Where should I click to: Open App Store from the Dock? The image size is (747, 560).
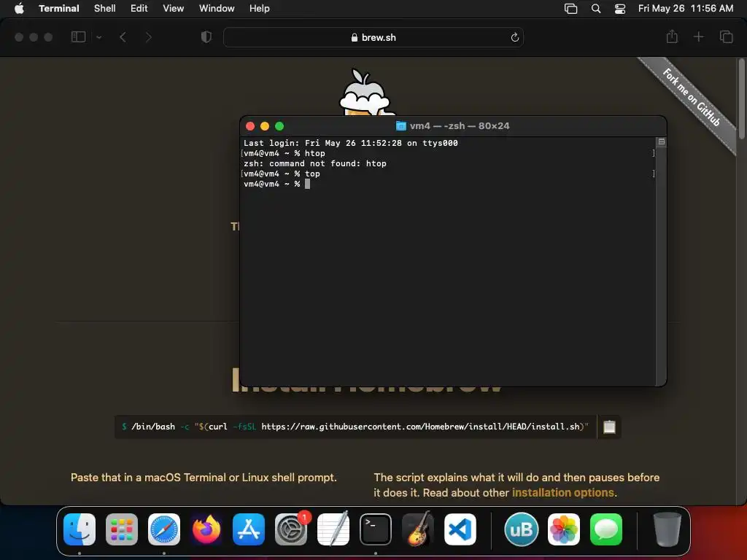click(x=249, y=529)
